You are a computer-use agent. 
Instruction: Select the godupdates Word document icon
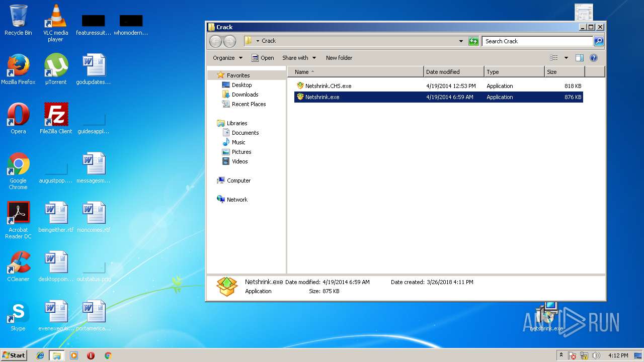click(x=94, y=69)
